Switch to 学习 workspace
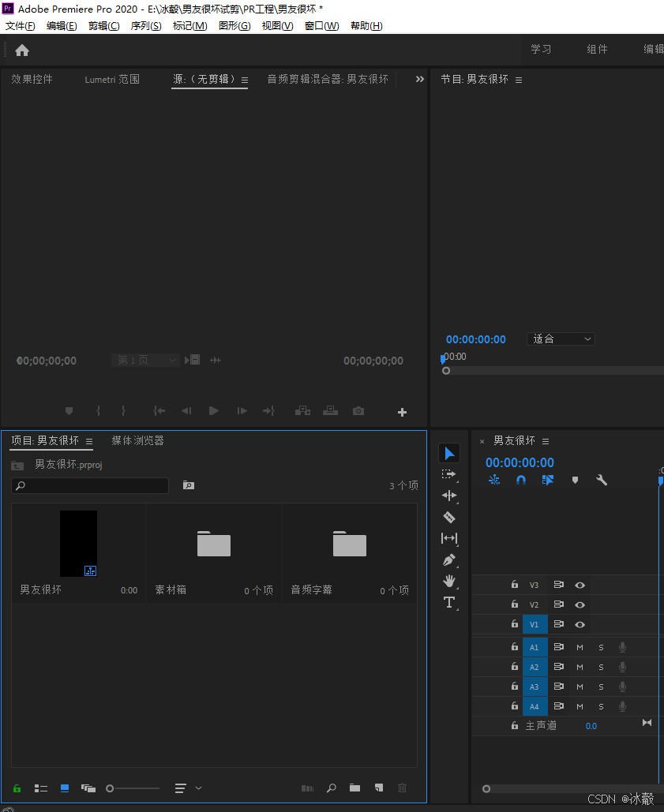Viewport: 664px width, 812px height. click(541, 49)
